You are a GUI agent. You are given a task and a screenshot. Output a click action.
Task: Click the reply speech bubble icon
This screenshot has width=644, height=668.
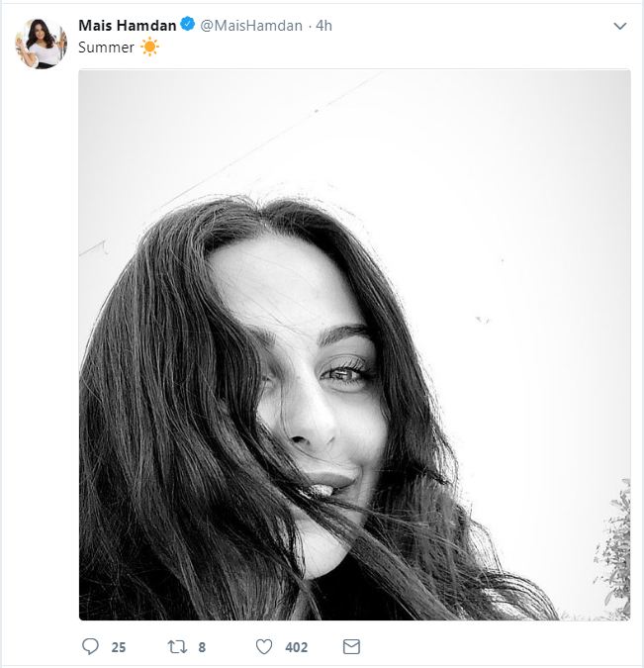point(90,646)
